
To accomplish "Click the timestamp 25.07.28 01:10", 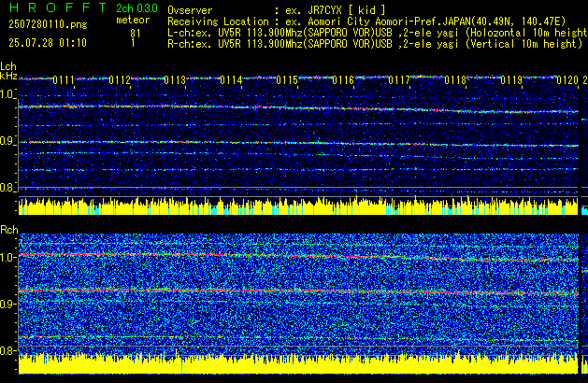I will (48, 43).
